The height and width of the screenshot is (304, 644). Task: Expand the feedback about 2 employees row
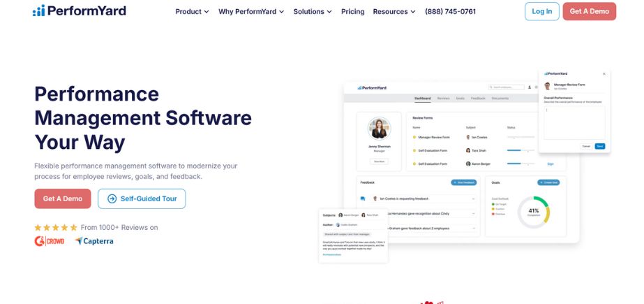coord(473,229)
